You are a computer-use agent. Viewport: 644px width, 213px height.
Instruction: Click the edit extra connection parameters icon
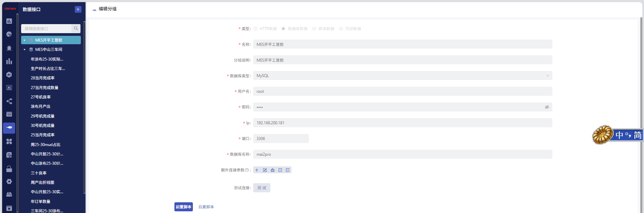(x=265, y=170)
